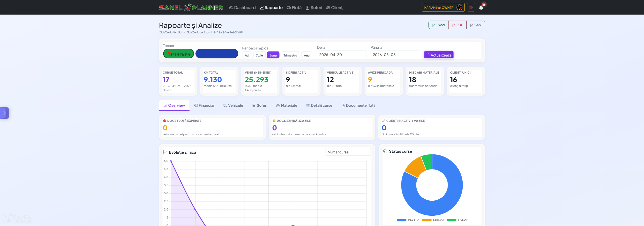644x226 pixels.
Task: Select the Anul quick period
Action: [x=307, y=55]
